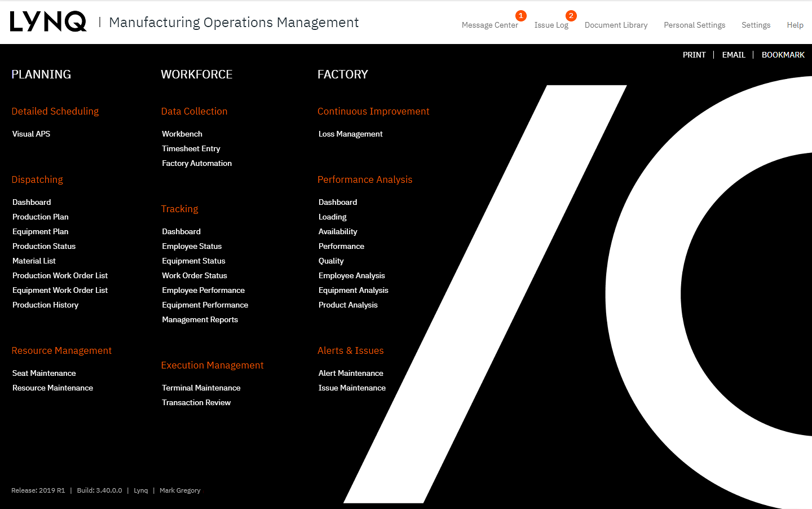812x509 pixels.
Task: Click the Mark Gregory user name
Action: [x=180, y=490]
